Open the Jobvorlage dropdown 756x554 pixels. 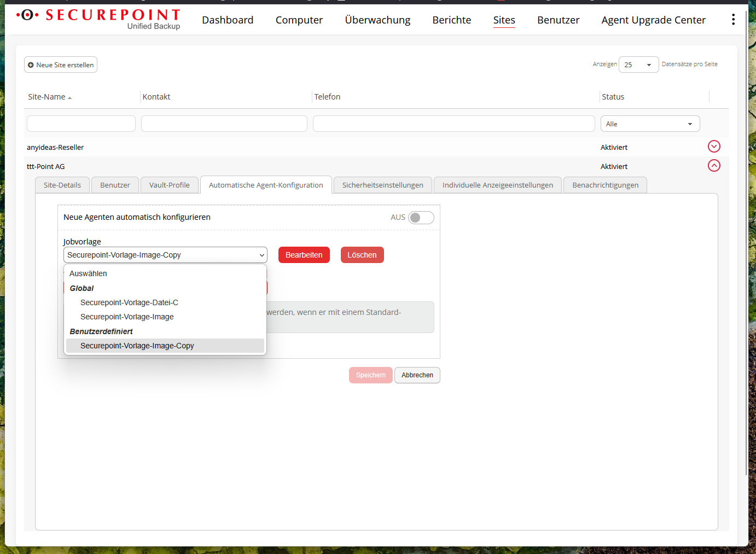(x=165, y=255)
